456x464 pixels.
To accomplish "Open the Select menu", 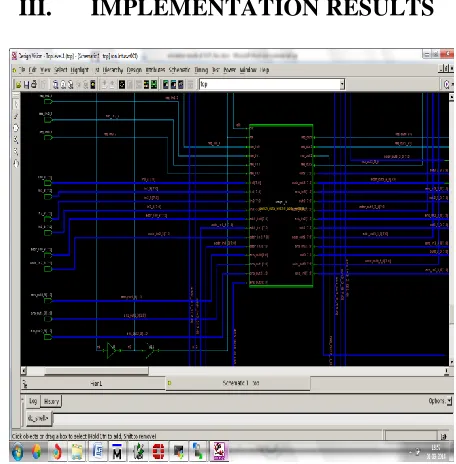I will click(61, 70).
